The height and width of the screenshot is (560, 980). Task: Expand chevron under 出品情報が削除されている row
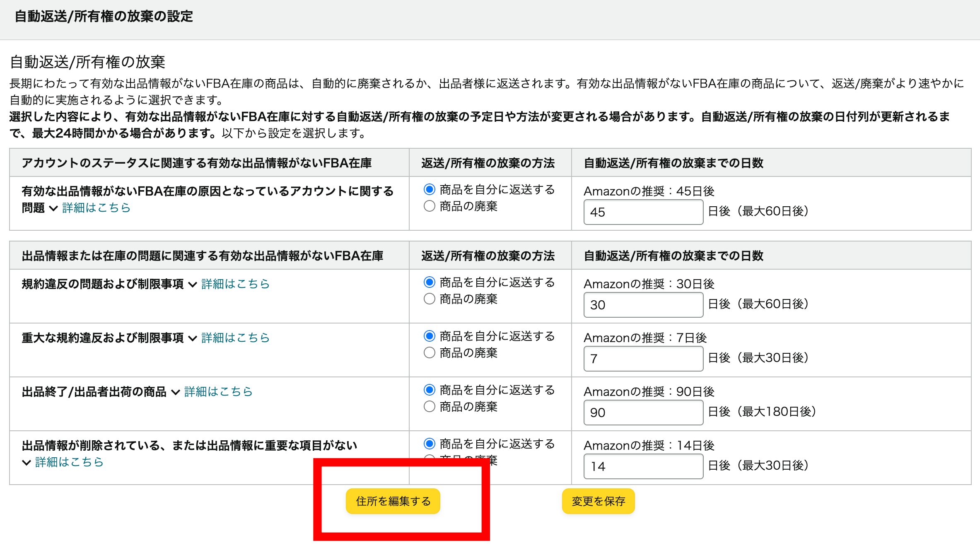click(x=27, y=463)
